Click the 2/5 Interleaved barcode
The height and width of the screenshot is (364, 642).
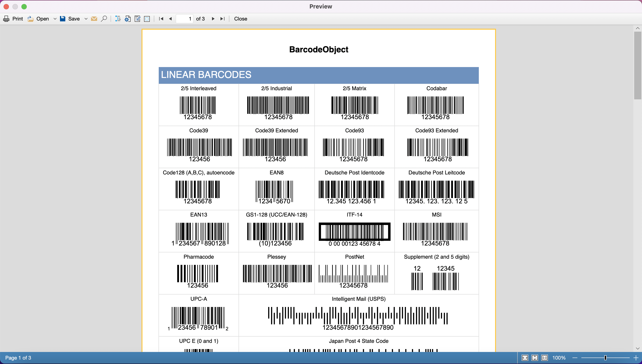click(x=198, y=108)
